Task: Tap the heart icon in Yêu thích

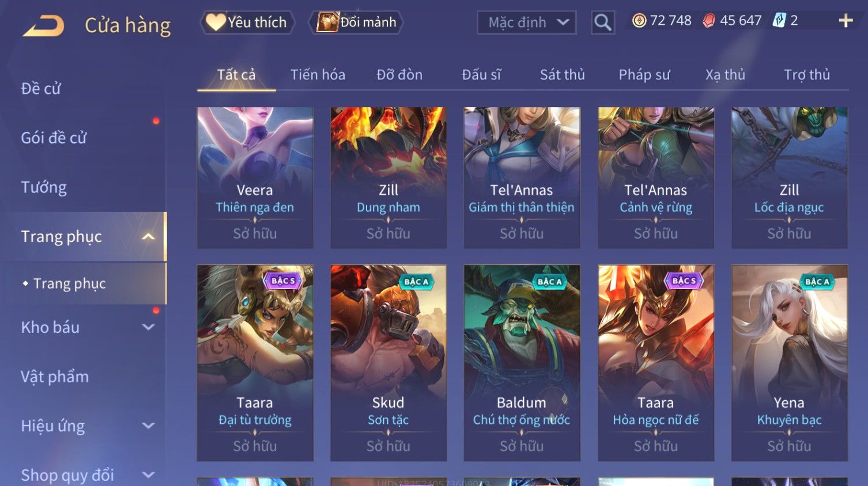Action: point(216,22)
